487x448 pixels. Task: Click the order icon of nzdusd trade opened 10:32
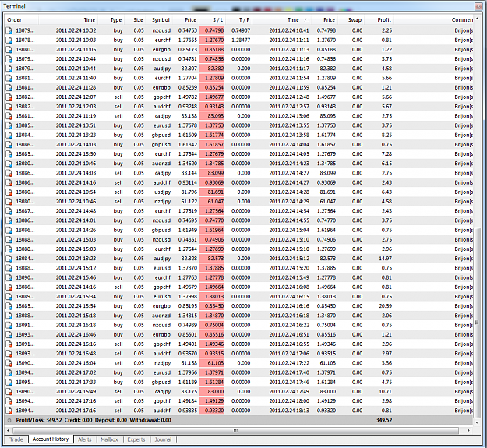9,30
